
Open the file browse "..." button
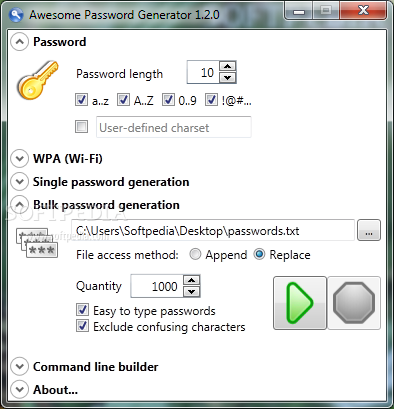pos(369,230)
